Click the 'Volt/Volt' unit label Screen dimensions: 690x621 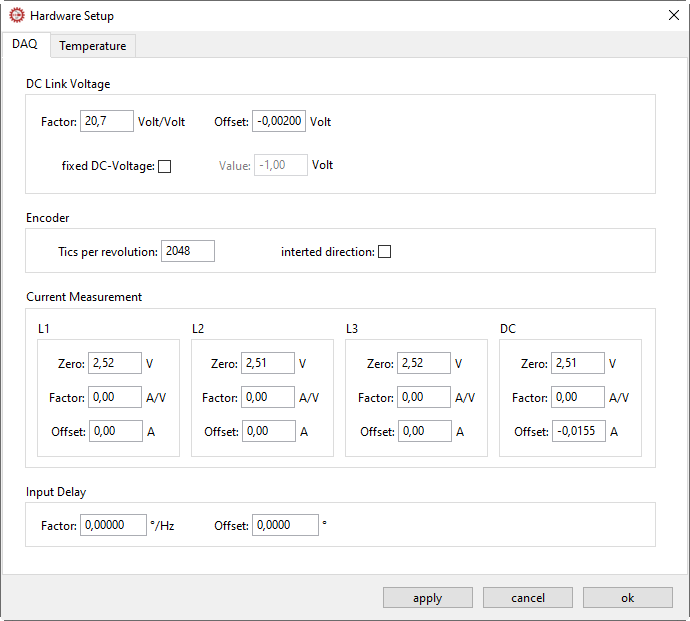tap(161, 122)
